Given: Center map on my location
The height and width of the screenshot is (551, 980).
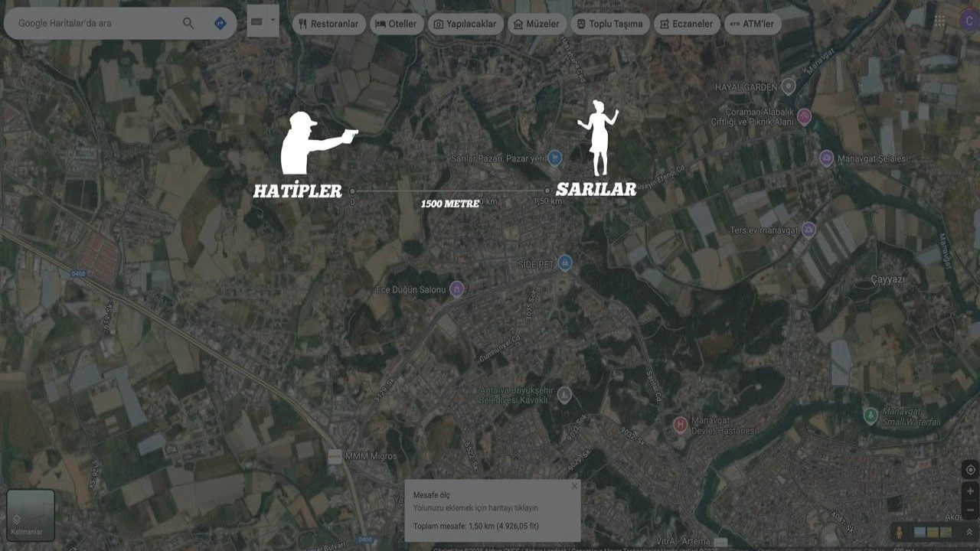Looking at the screenshot, I should pyautogui.click(x=970, y=469).
